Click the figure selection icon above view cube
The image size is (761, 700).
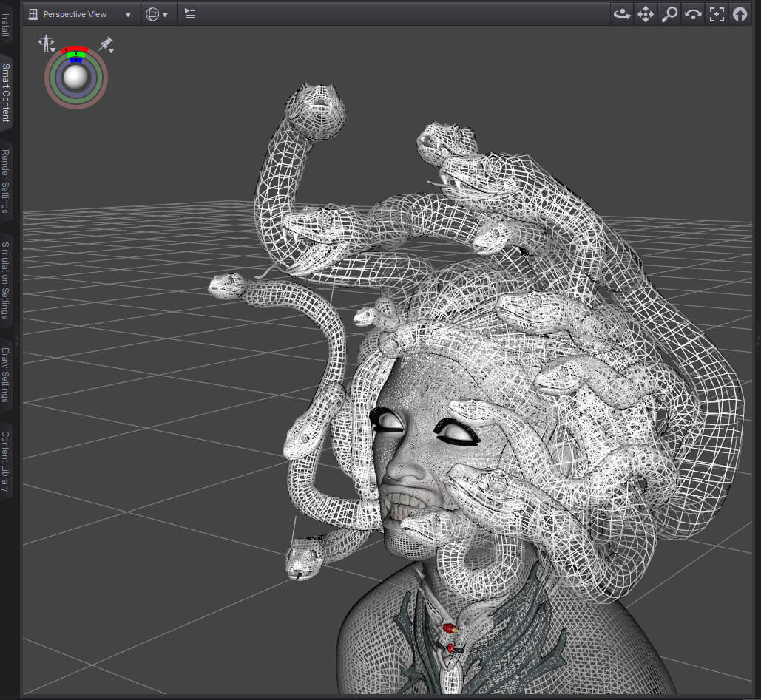[x=47, y=43]
